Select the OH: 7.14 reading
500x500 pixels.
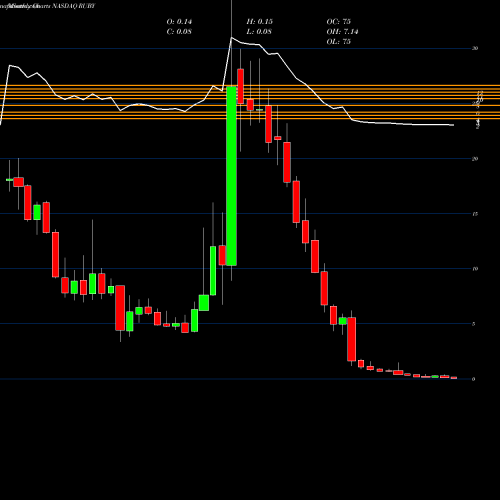[342, 32]
